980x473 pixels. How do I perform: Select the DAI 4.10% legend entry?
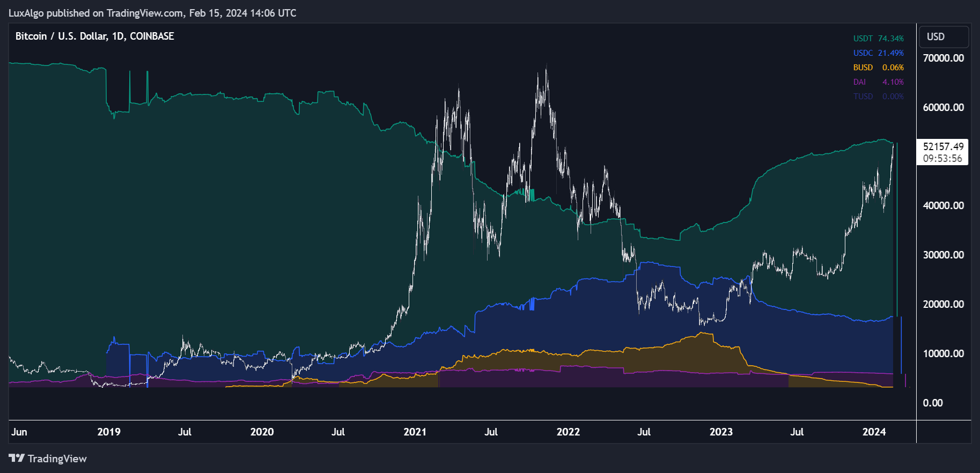click(878, 82)
